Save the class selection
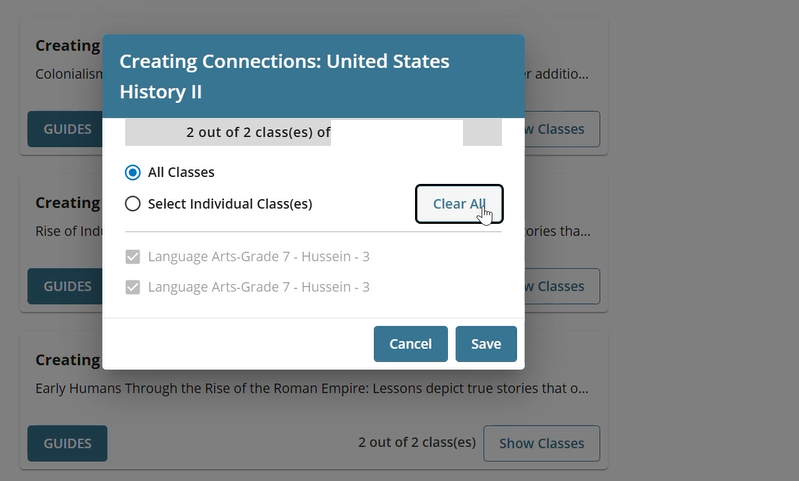This screenshot has width=799, height=481. pyautogui.click(x=486, y=343)
